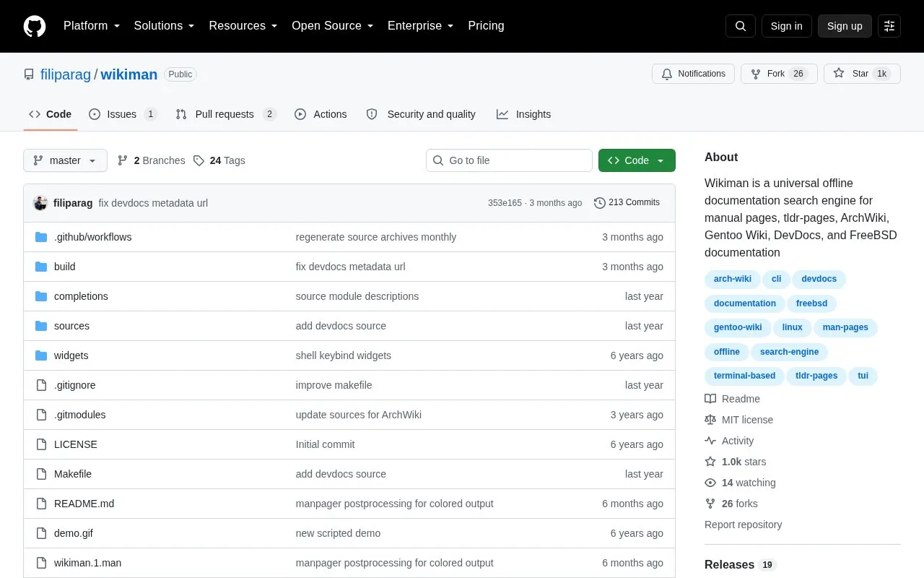Open the README.md file
Screen dimensions: 924x578
pyautogui.click(x=84, y=504)
